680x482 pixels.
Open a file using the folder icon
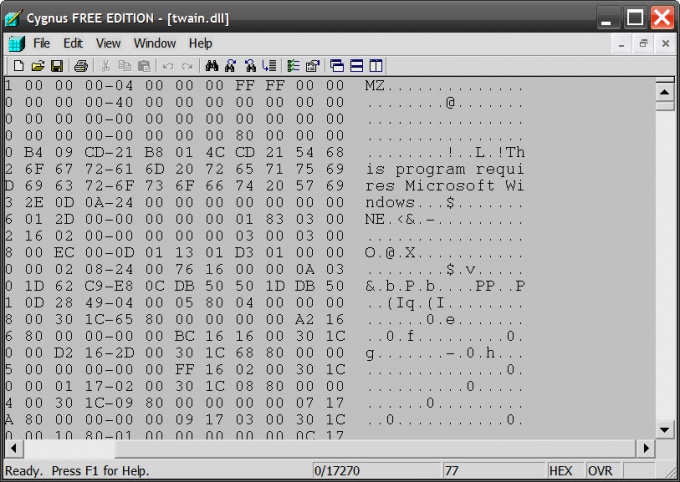click(x=38, y=66)
